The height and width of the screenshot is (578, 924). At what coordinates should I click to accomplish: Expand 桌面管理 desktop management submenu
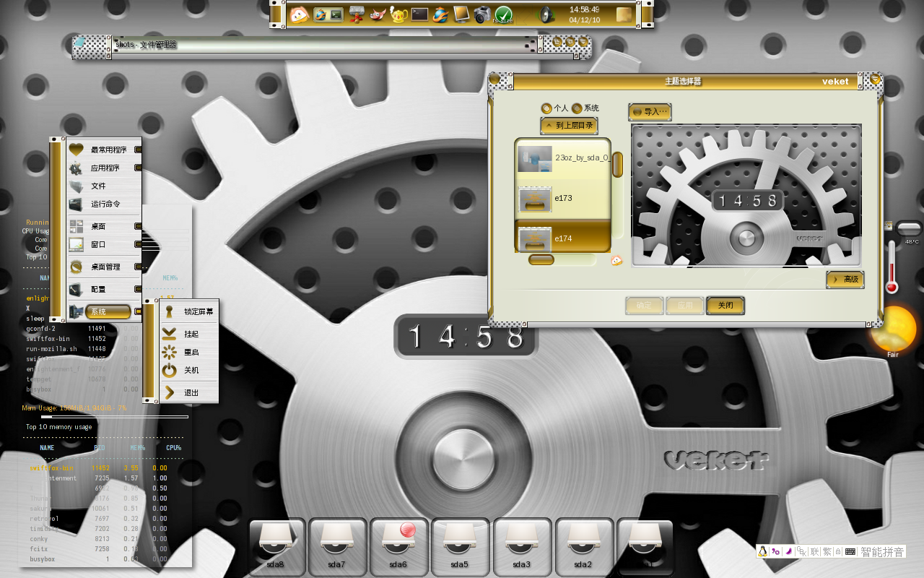105,267
